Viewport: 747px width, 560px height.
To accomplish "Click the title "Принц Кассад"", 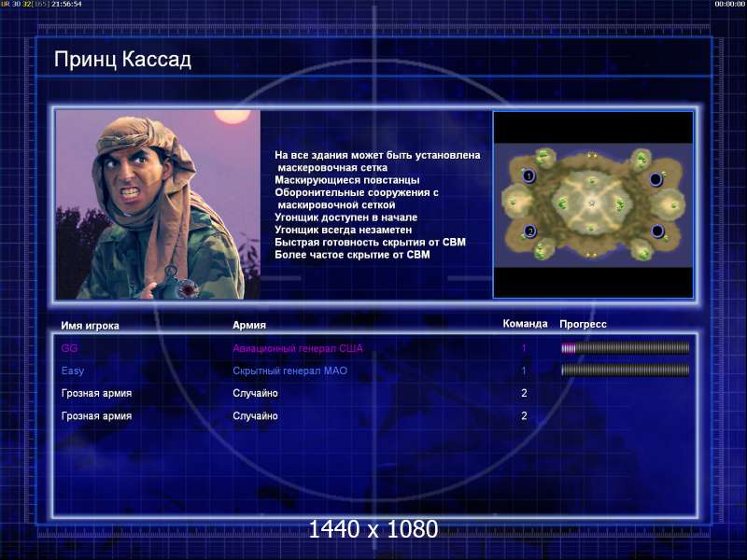I will [122, 60].
